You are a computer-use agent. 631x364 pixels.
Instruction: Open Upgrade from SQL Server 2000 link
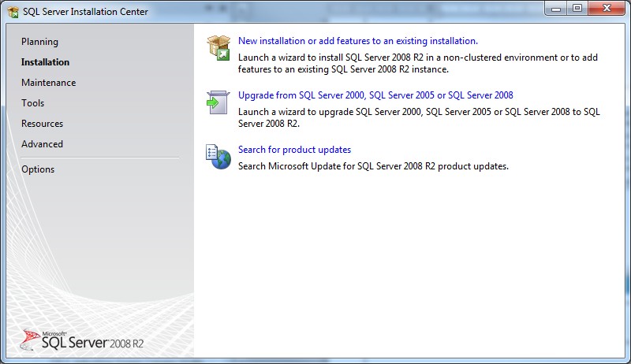(375, 95)
